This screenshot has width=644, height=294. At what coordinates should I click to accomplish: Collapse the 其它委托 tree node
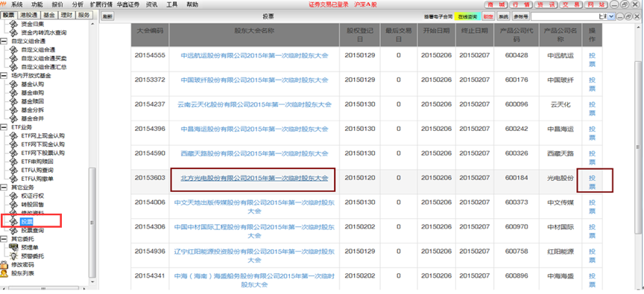coord(4,239)
